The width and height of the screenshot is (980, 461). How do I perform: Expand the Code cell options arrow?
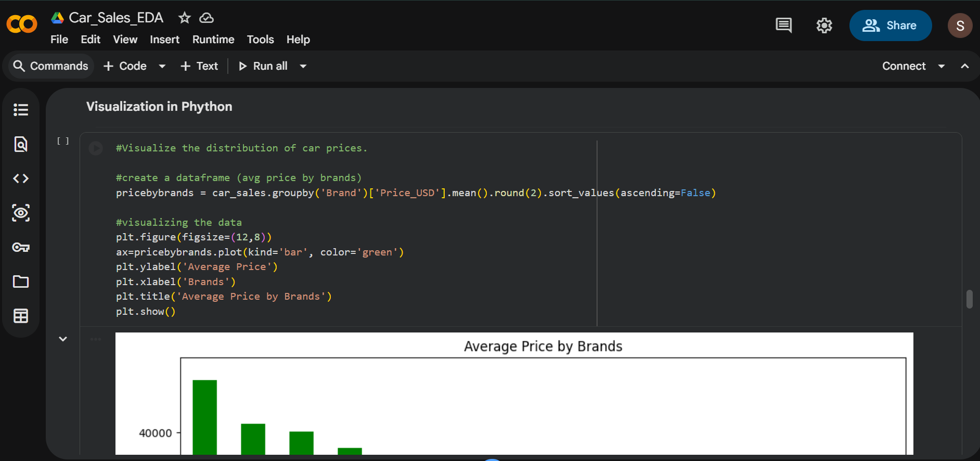point(162,66)
